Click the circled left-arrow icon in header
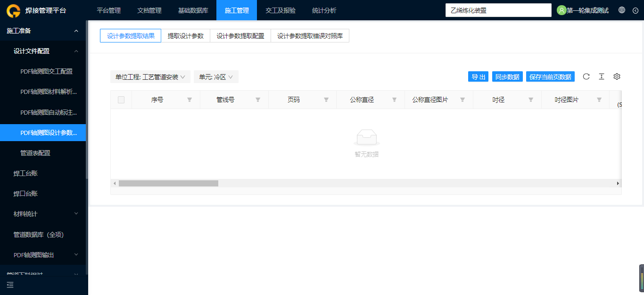This screenshot has height=295, width=644. pos(636,10)
